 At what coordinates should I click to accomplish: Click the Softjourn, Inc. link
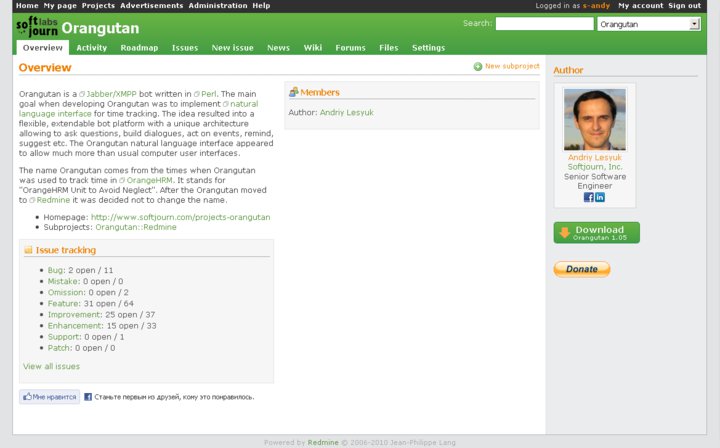click(595, 167)
